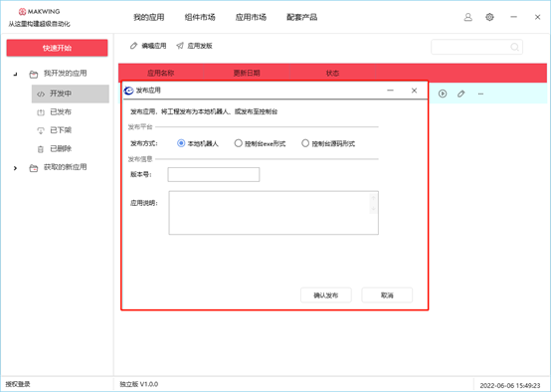Click the 取消 button in dialog
551x392 pixels.
click(387, 295)
